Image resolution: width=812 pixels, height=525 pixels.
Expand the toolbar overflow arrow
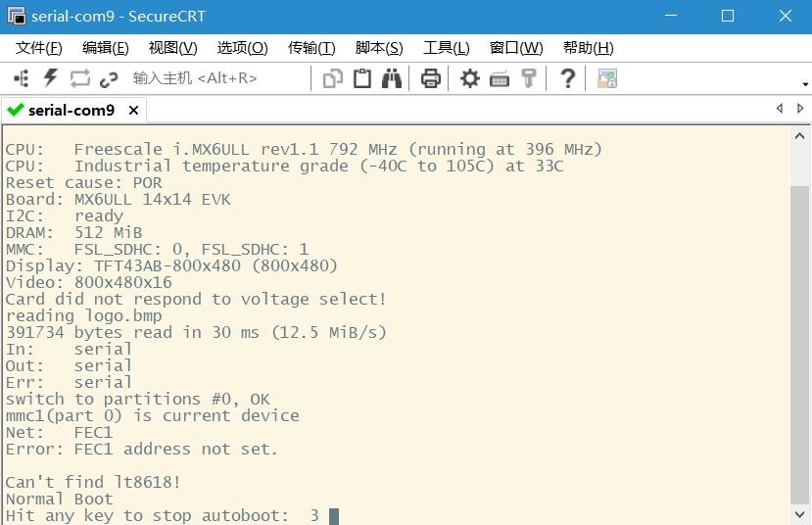click(x=805, y=84)
